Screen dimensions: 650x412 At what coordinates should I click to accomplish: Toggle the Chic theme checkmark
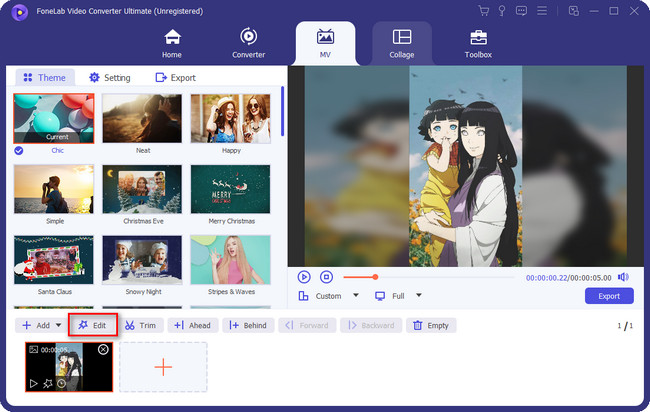19,150
